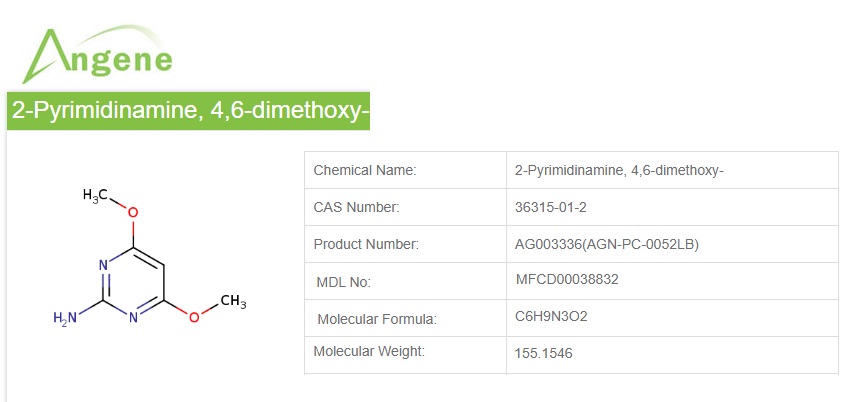The height and width of the screenshot is (402, 849).
Task: Click the MDL No label
Action: point(343,282)
